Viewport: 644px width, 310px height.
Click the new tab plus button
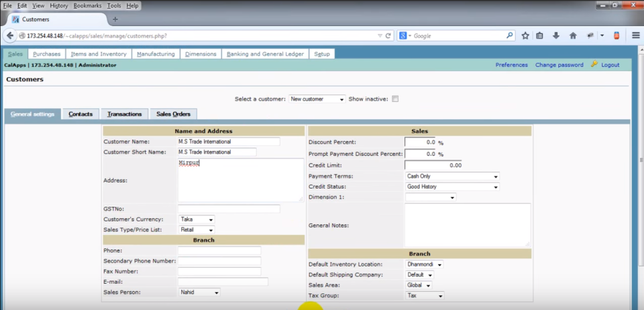[x=115, y=19]
